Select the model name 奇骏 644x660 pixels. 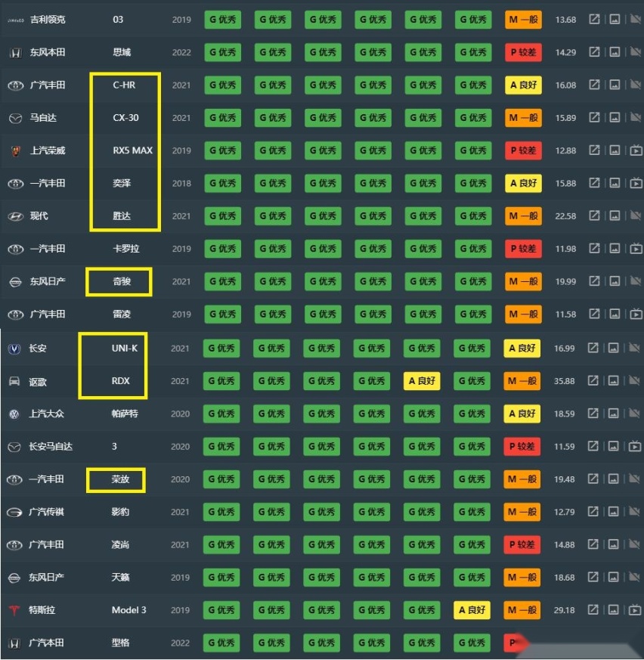[122, 281]
